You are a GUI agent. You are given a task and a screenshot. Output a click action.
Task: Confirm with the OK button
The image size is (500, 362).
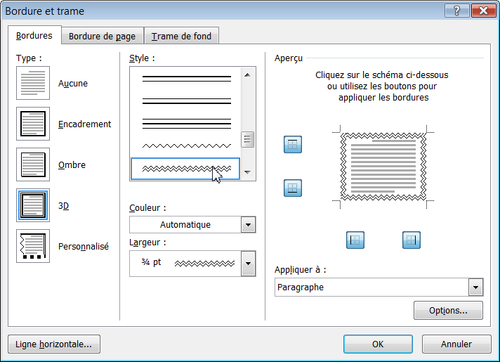378,344
